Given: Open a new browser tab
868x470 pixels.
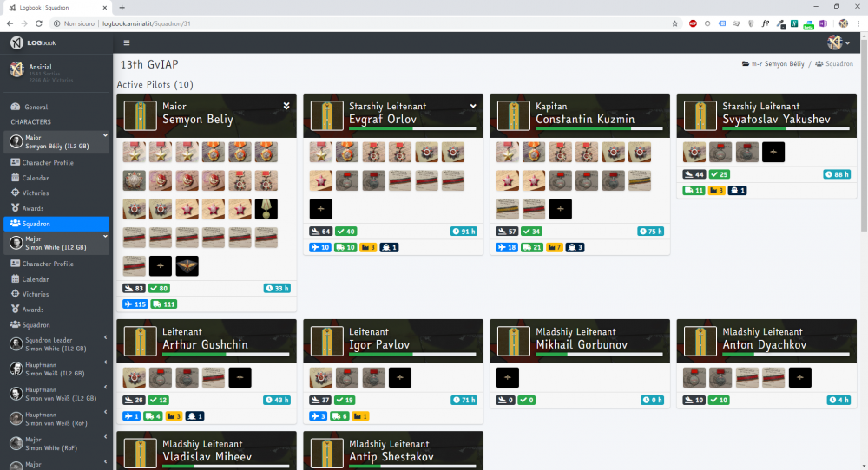Looking at the screenshot, I should coord(122,7).
